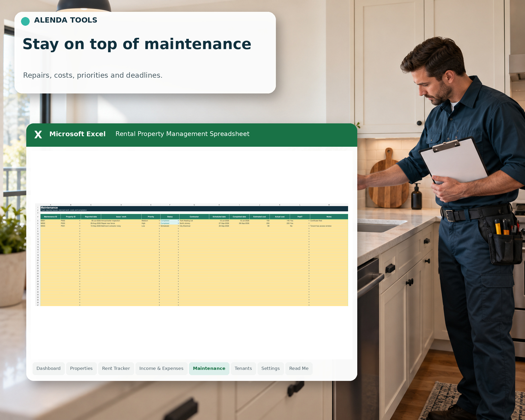This screenshot has width=525, height=420.
Task: Select row 5 number header
Action: point(38,221)
